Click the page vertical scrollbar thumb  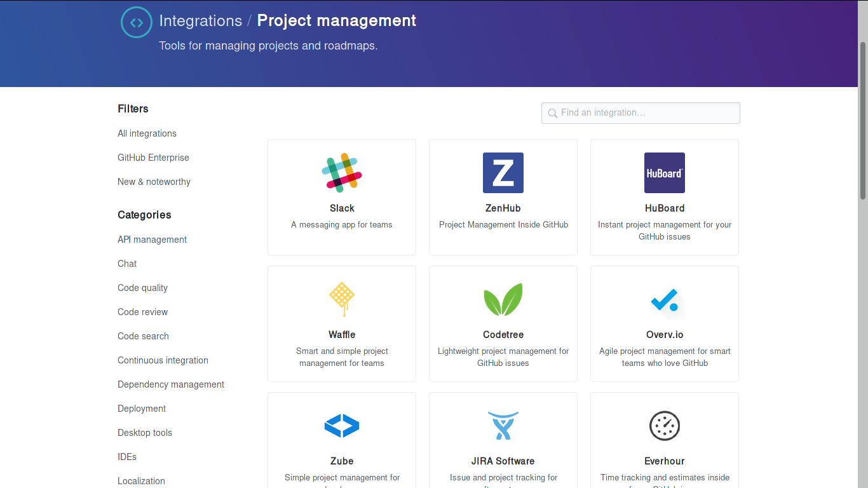tap(863, 121)
